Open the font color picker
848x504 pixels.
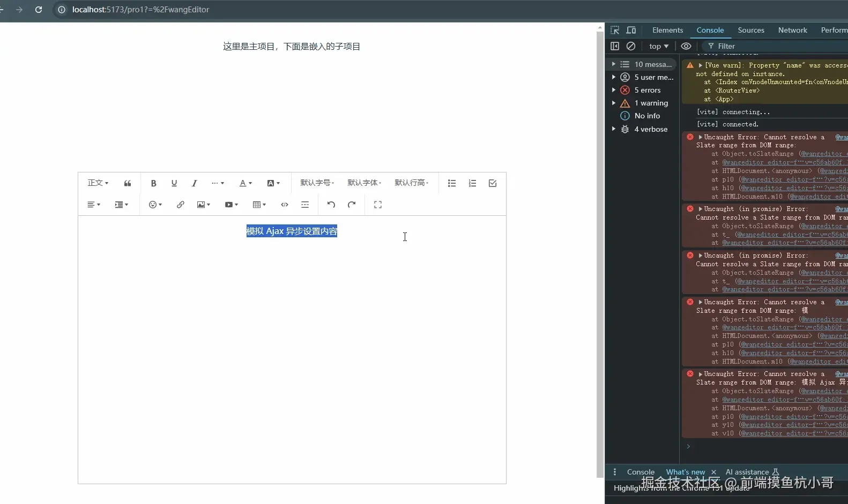point(246,183)
